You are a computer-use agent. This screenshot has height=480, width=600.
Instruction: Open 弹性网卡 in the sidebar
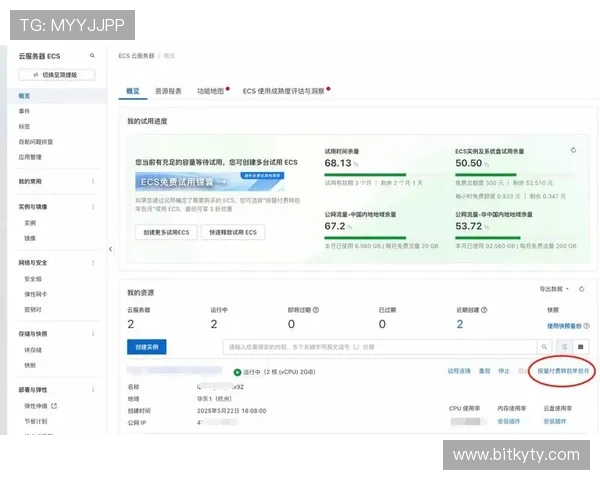36,294
